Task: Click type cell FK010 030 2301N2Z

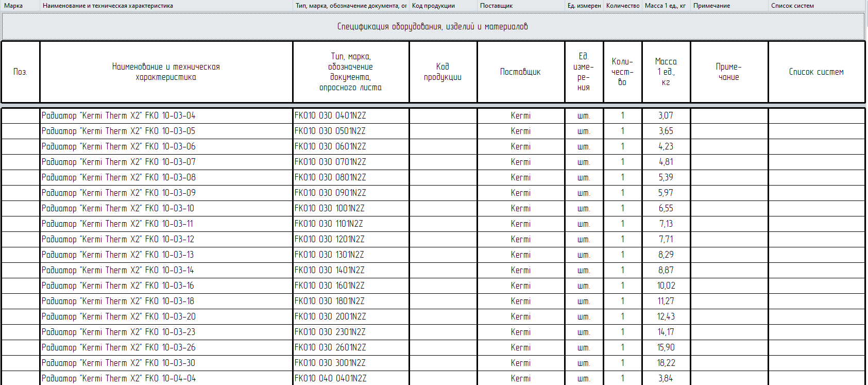Action: pyautogui.click(x=351, y=332)
